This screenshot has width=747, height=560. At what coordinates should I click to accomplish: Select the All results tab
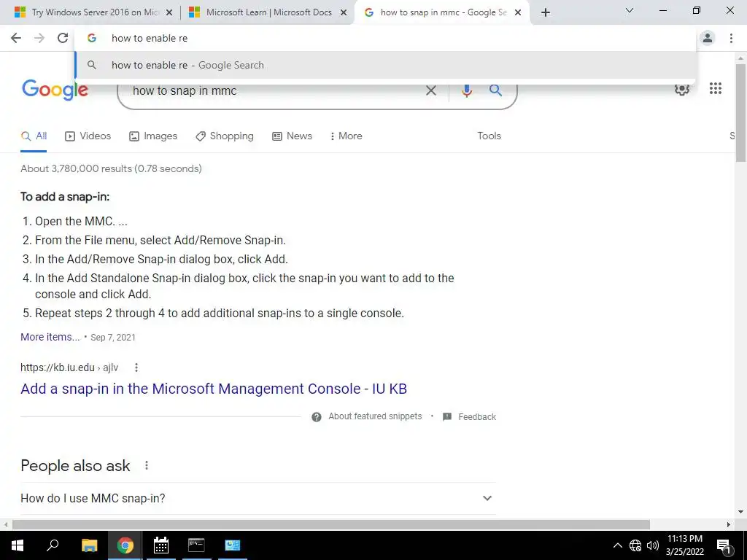(x=34, y=136)
